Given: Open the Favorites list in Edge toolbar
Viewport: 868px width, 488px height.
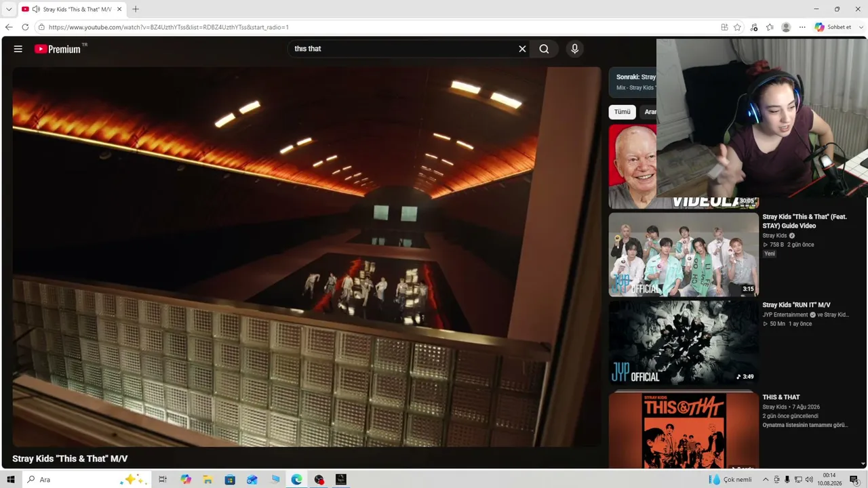Looking at the screenshot, I should (770, 27).
